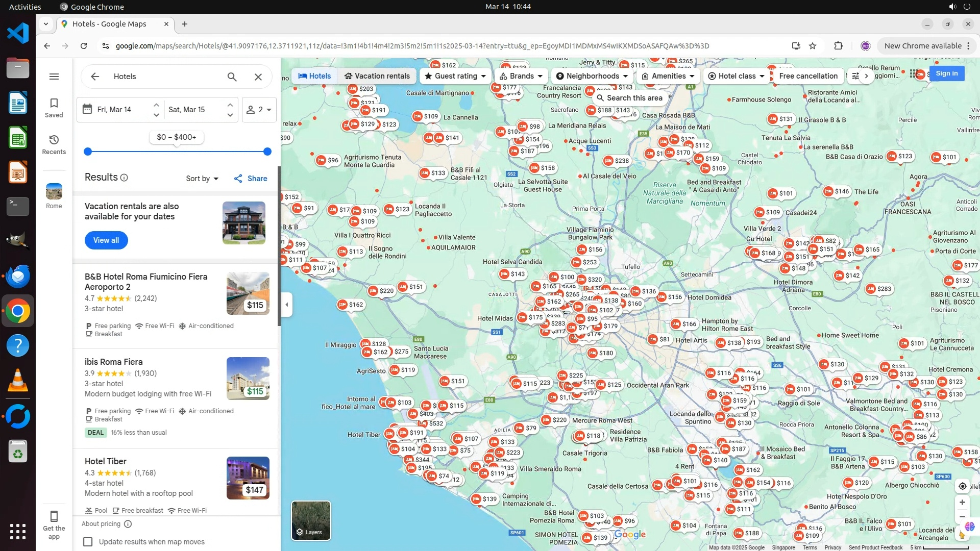The image size is (980, 551).
Task: Click the back arrow in search box
Action: tap(95, 77)
